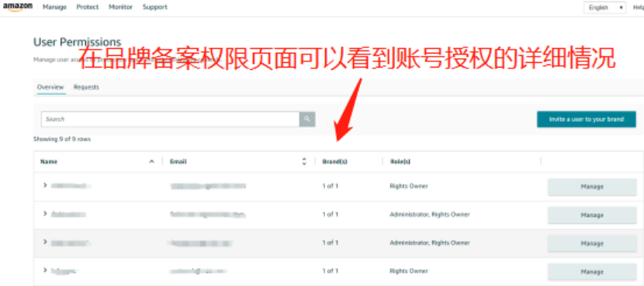Open the Support menu
Screen dimensions: 644x286
pos(155,8)
